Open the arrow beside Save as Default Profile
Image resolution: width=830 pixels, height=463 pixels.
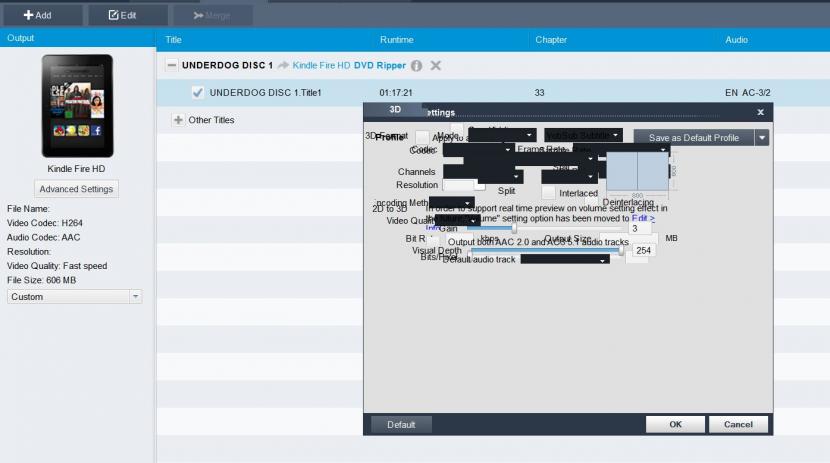click(x=762, y=138)
